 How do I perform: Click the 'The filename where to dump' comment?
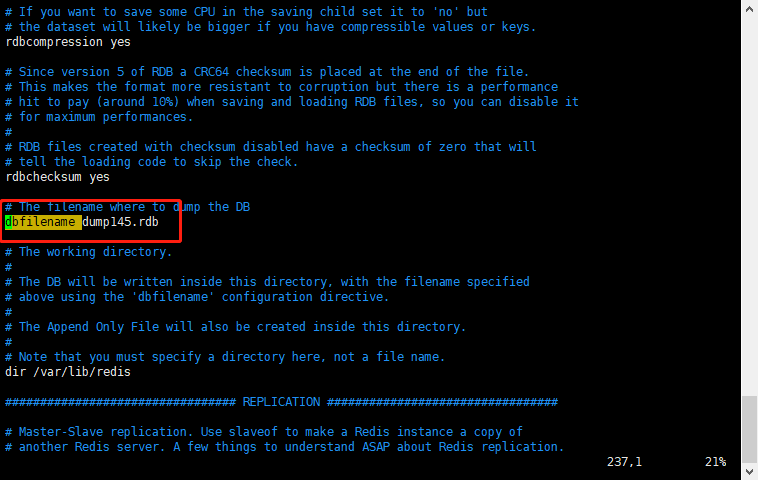[127, 207]
